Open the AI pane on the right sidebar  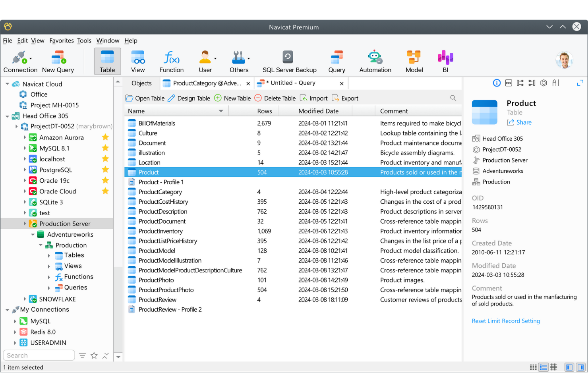555,83
